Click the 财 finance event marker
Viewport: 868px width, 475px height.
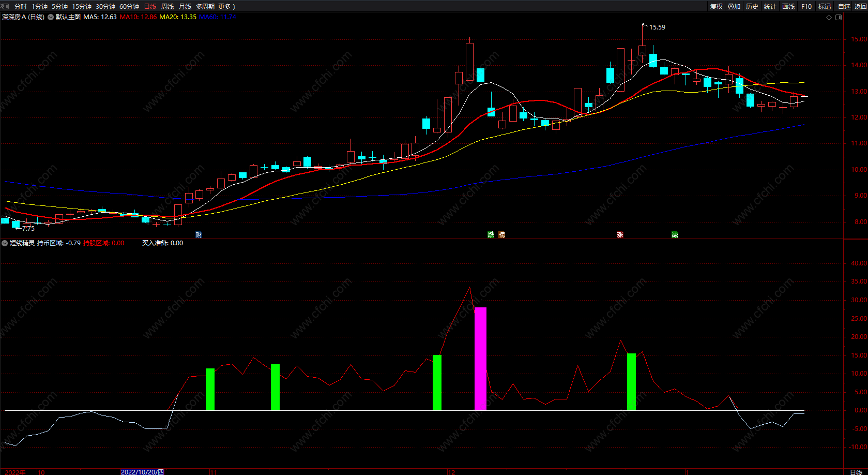(199, 235)
